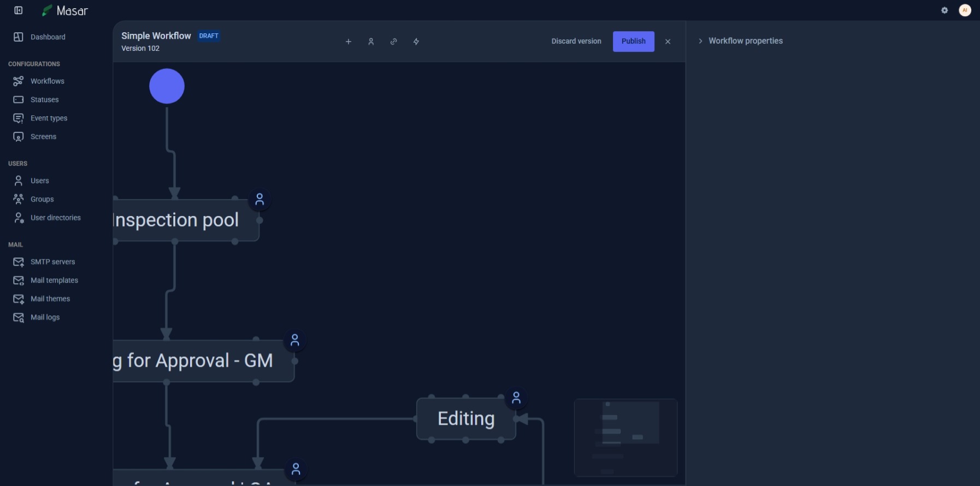Open the user avatar menu
Image resolution: width=980 pixels, height=486 pixels.
point(965,10)
